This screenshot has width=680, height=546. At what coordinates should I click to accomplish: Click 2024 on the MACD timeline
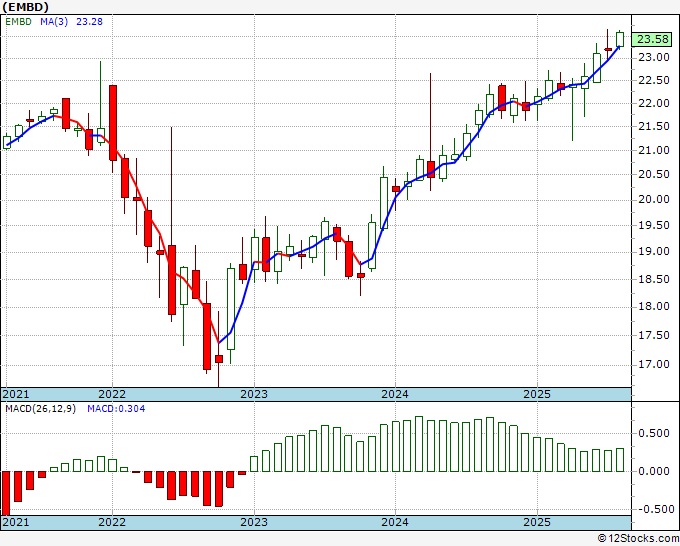395,522
